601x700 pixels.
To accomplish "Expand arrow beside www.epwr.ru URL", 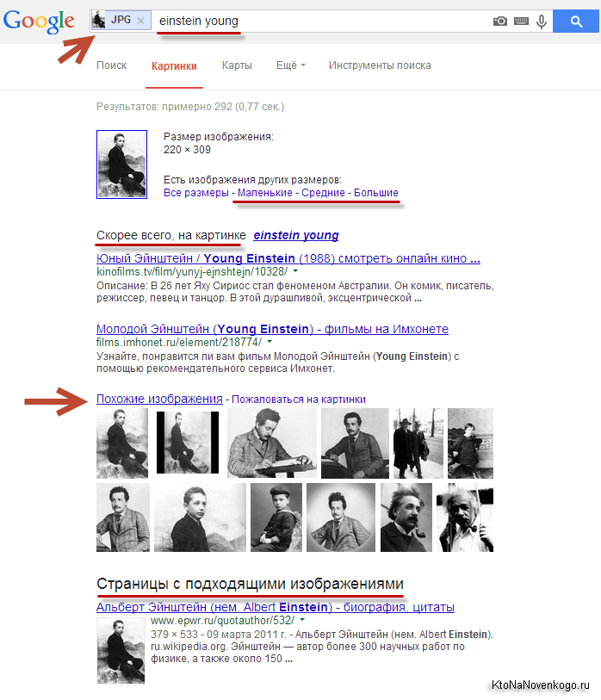I will click(302, 620).
